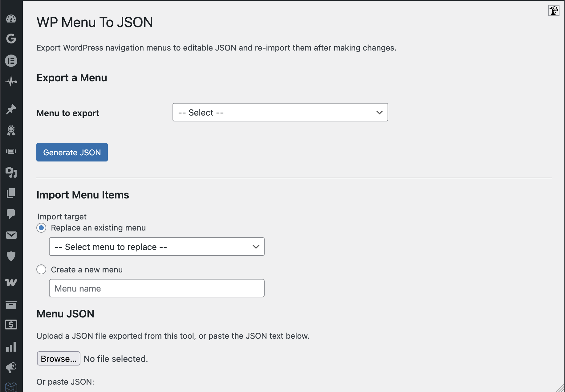Click the No file selected text

point(116,359)
